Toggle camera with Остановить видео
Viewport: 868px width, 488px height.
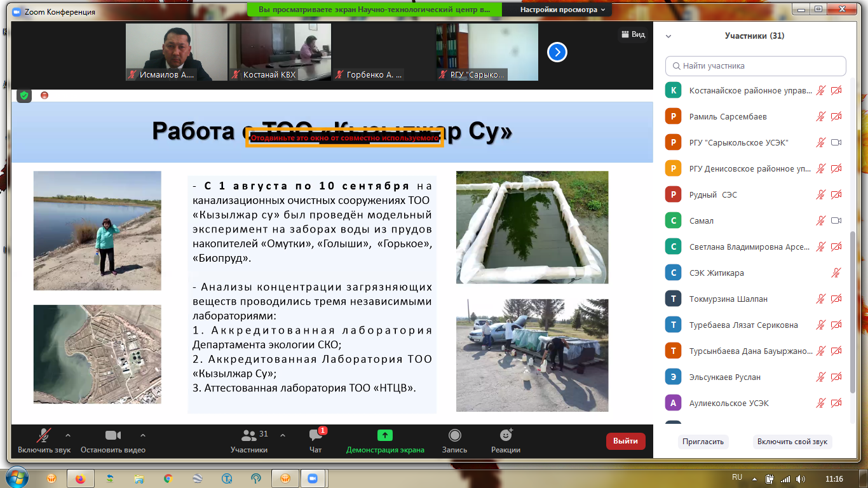click(x=113, y=440)
